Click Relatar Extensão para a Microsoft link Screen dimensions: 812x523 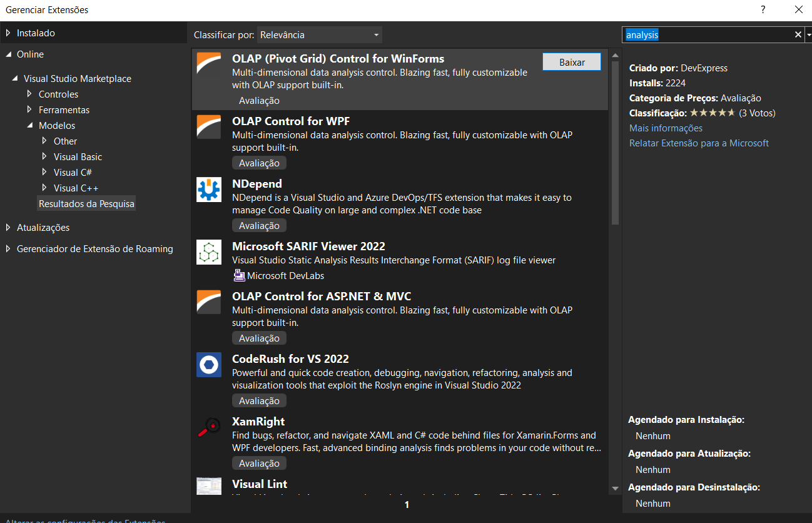[699, 143]
